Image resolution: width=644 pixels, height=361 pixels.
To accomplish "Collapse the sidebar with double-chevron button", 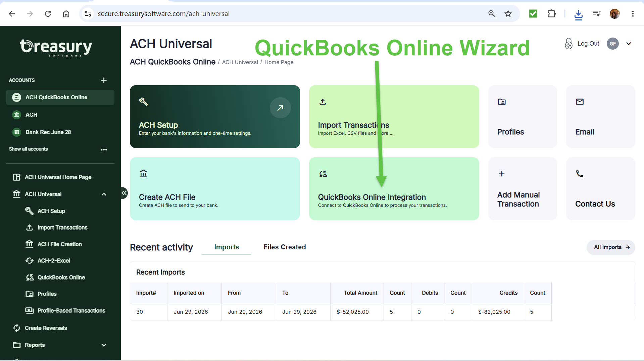I will [x=124, y=193].
